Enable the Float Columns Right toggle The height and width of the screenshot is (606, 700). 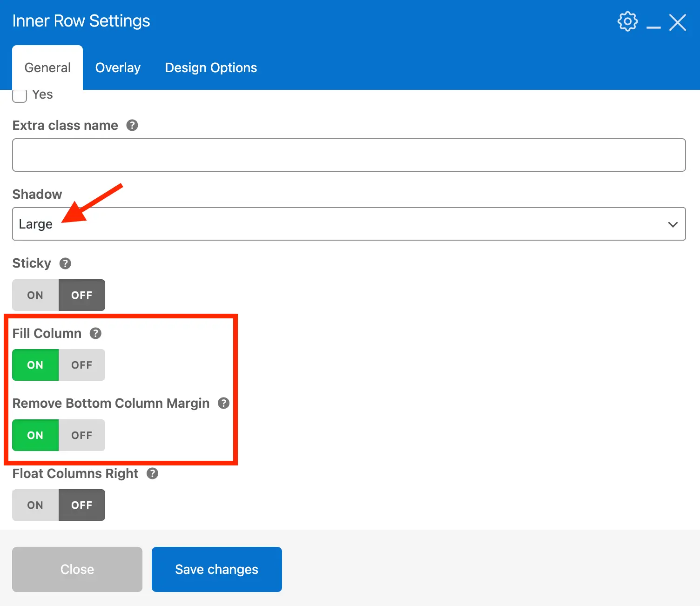click(x=35, y=505)
